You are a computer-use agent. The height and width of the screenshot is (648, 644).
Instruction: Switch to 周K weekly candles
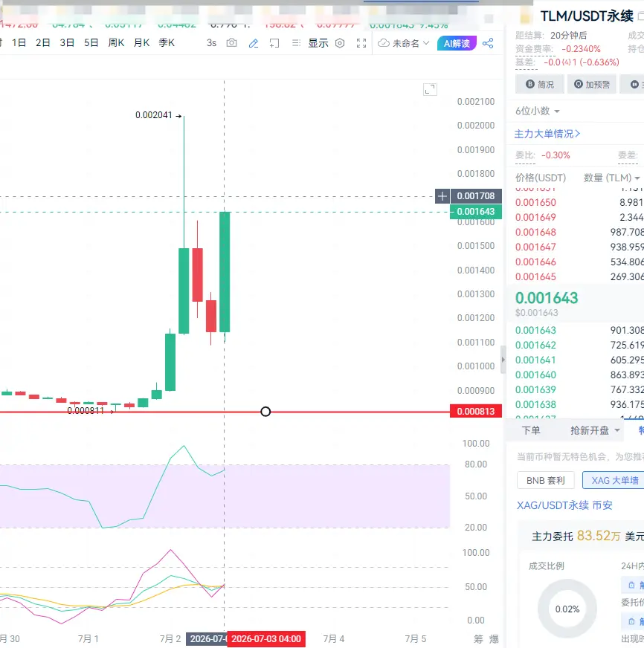tap(116, 42)
